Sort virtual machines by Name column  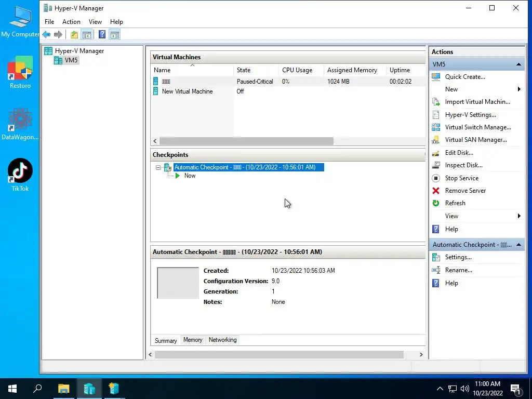pyautogui.click(x=192, y=70)
